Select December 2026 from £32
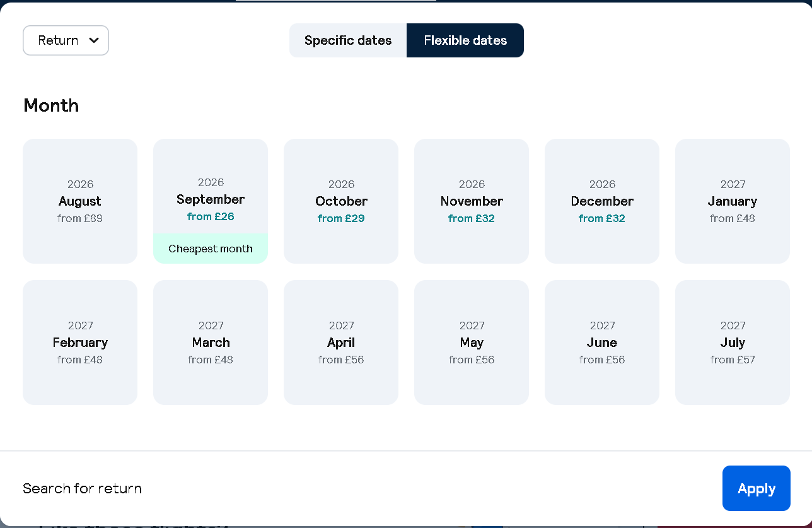Screen dimensions: 812x528 tap(602, 201)
